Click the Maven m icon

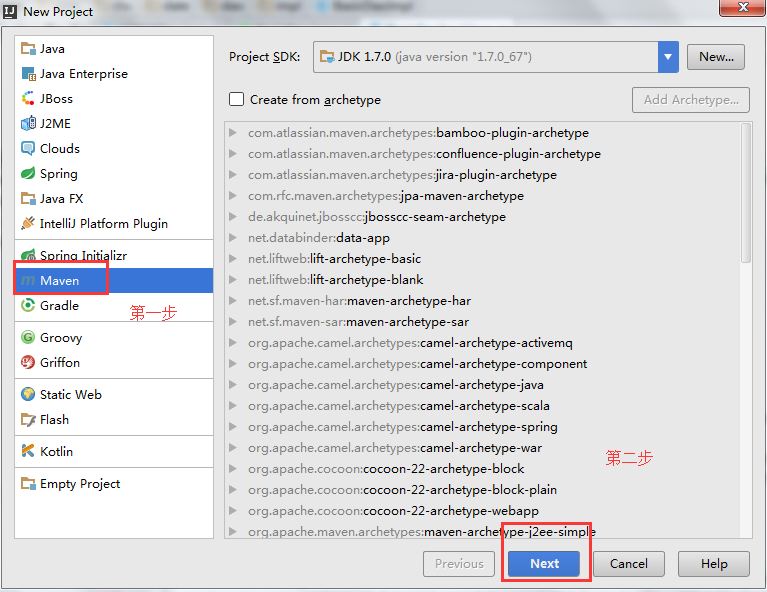tap(28, 280)
